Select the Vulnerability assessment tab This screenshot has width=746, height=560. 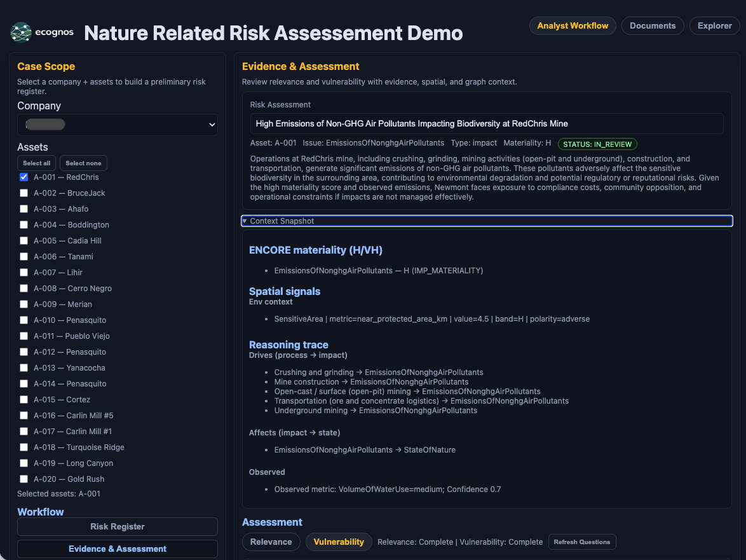(339, 542)
